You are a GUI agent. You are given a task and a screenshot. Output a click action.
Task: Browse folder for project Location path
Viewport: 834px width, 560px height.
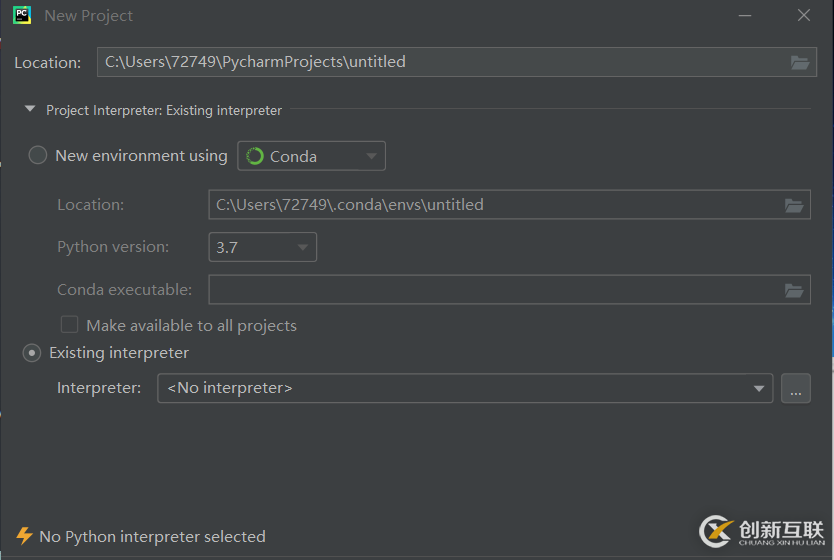pos(800,62)
